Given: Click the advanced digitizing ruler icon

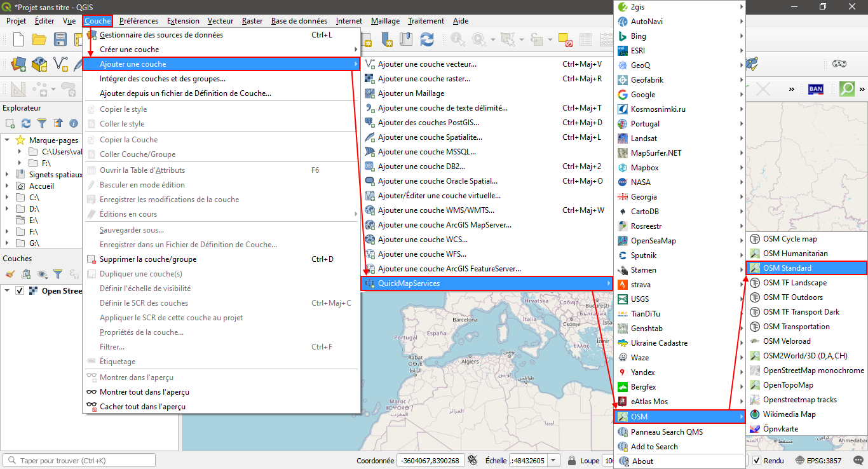Looking at the screenshot, I should (18, 89).
